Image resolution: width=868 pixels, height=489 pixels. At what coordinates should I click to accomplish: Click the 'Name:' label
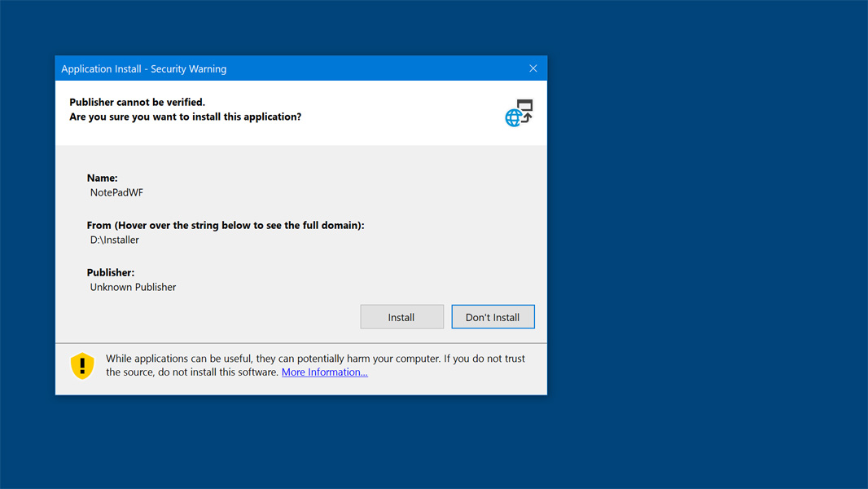click(103, 178)
